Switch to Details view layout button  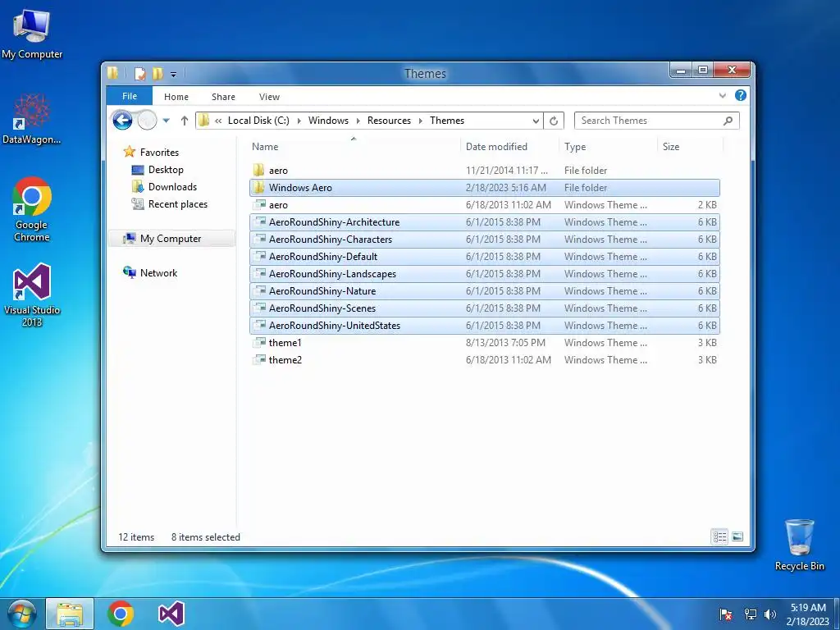tap(719, 536)
